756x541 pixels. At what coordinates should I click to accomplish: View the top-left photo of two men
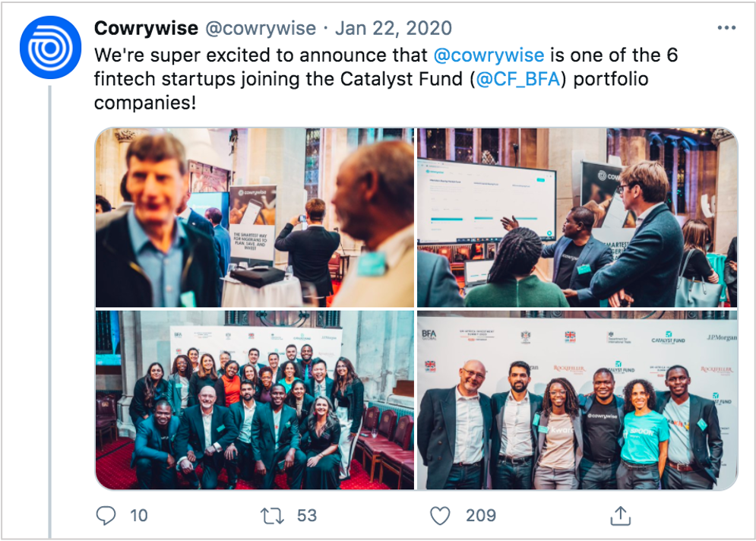[255, 217]
